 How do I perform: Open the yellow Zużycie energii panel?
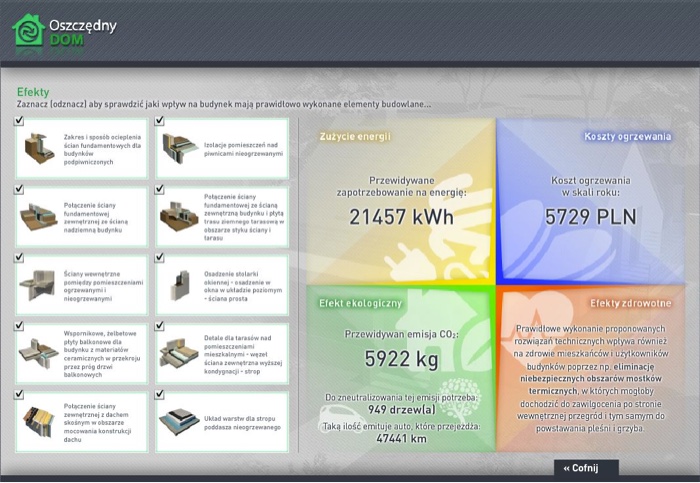(x=401, y=202)
